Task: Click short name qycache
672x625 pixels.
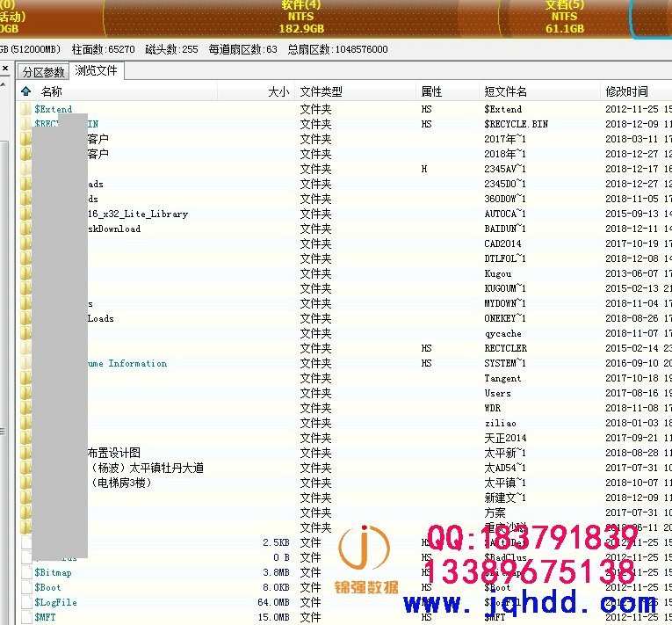Action: [x=502, y=333]
